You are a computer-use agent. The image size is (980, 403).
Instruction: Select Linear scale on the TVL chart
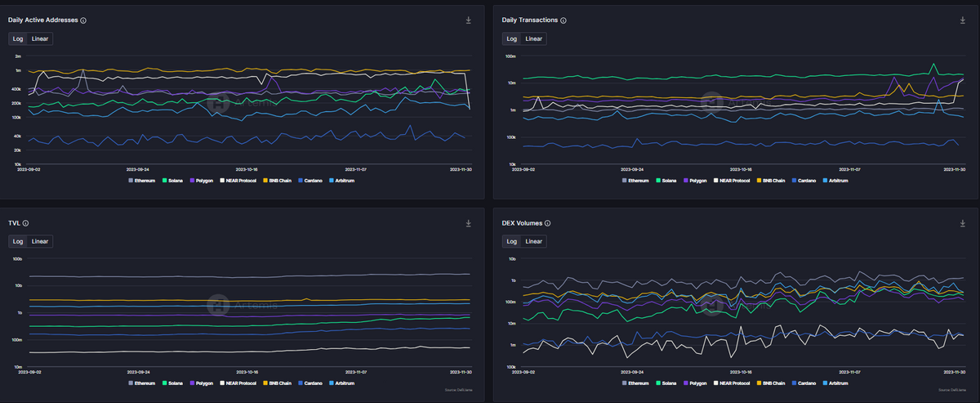point(40,241)
